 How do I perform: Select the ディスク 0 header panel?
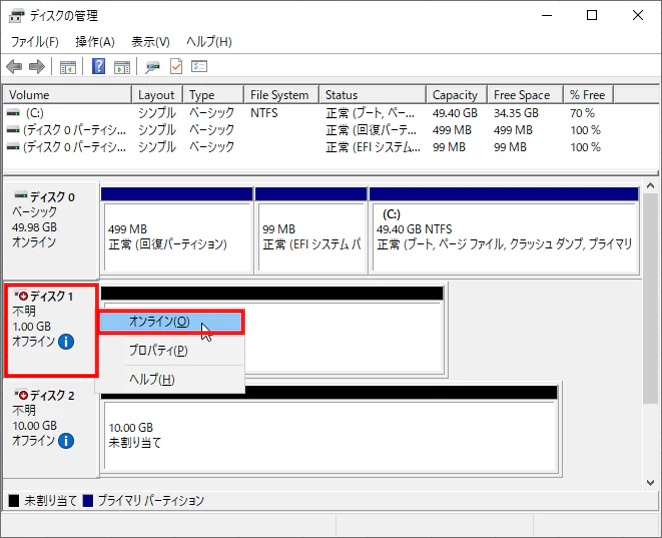(51, 231)
